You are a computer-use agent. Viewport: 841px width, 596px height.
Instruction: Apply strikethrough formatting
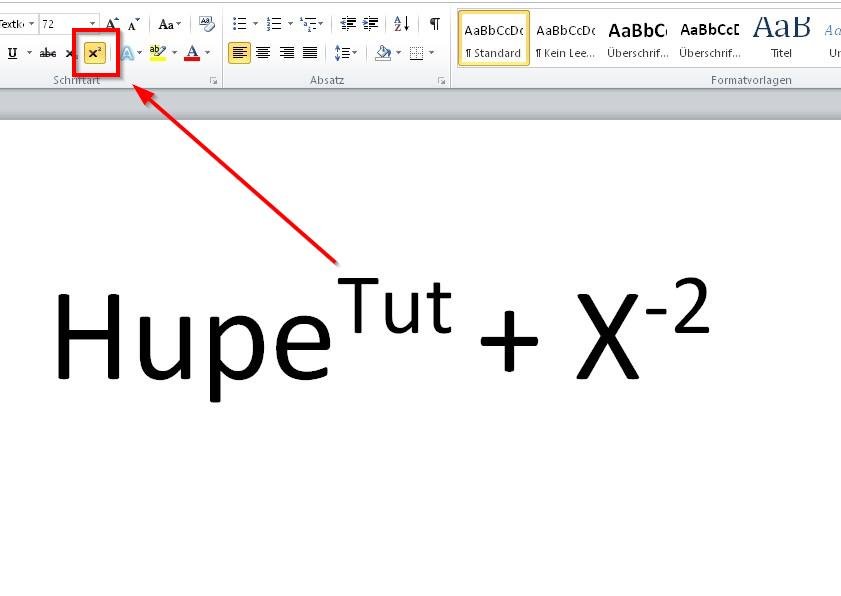(46, 53)
